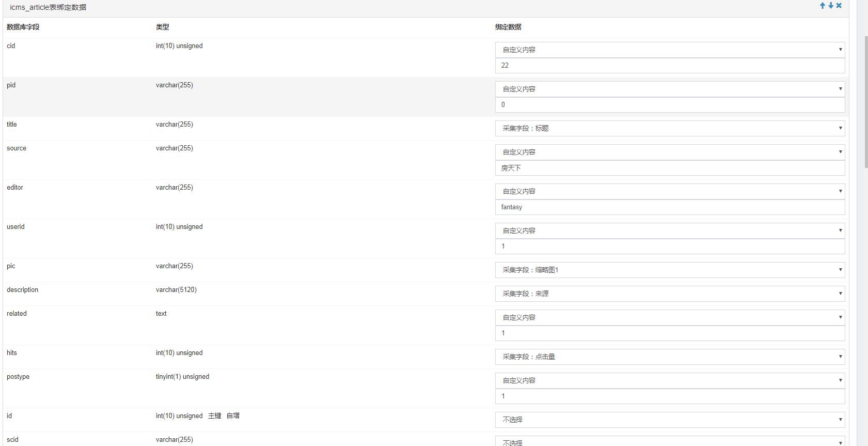Select the 绑定数据 column header
The height and width of the screenshot is (446, 868).
pyautogui.click(x=508, y=27)
